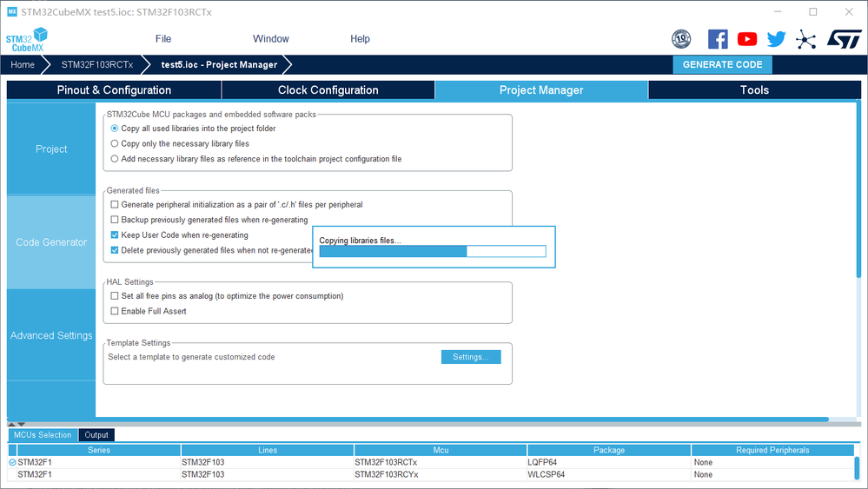Viewport: 868px width, 489px height.
Task: Sort by the Package column header
Action: 609,450
